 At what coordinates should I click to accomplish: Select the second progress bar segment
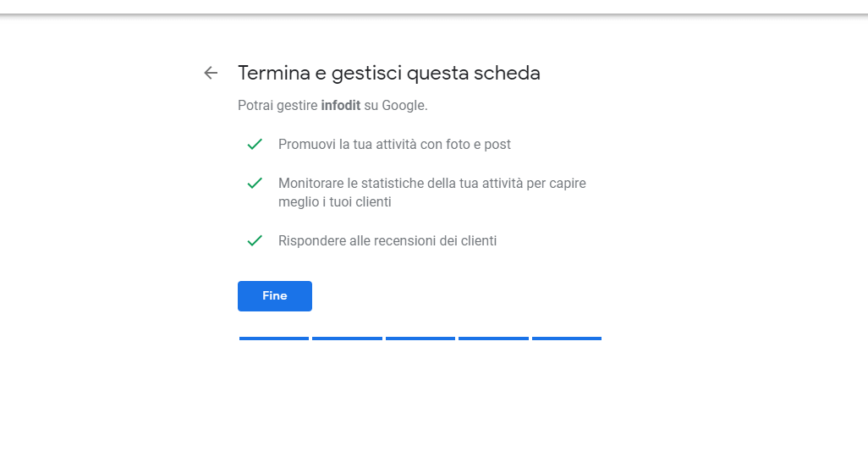347,339
